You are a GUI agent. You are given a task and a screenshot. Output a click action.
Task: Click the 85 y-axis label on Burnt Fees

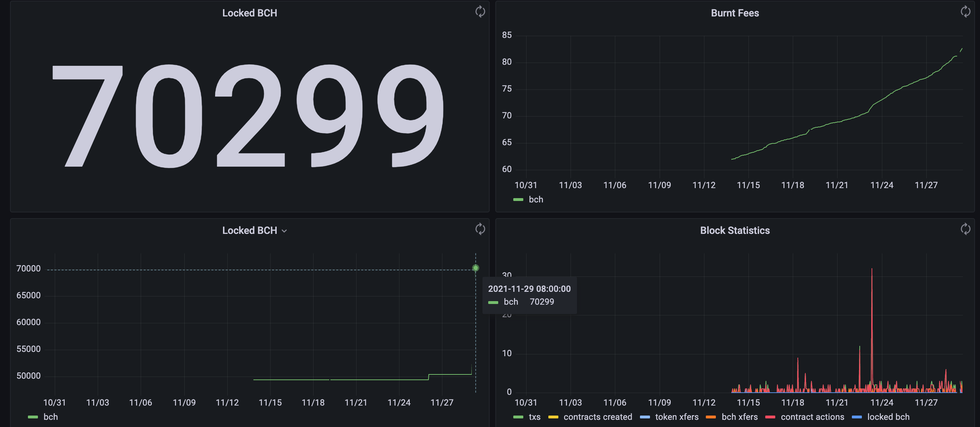pos(507,35)
